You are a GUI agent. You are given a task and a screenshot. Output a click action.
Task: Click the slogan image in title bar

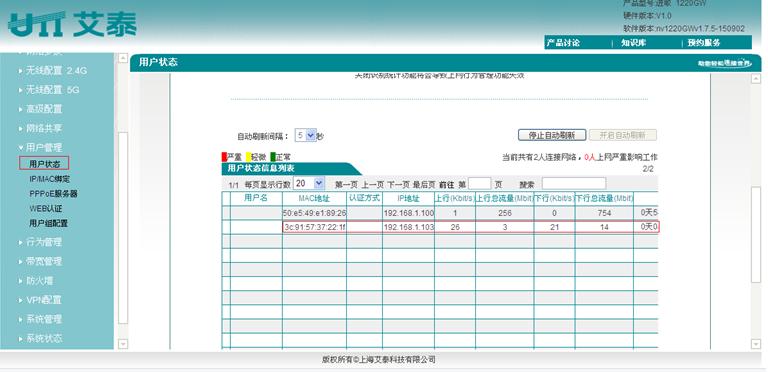tap(724, 64)
